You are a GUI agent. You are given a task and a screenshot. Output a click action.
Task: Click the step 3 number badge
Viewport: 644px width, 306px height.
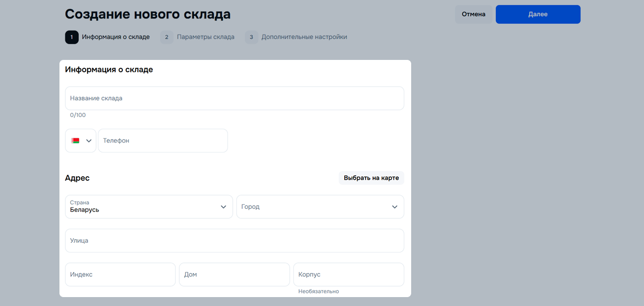pos(251,37)
